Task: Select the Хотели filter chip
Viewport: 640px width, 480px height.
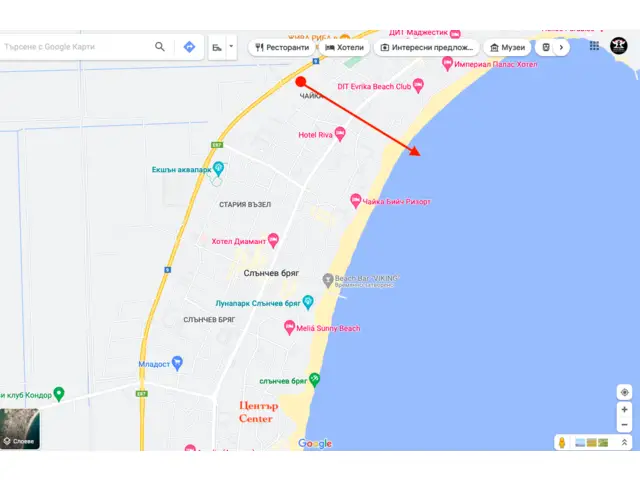Action: (344, 48)
